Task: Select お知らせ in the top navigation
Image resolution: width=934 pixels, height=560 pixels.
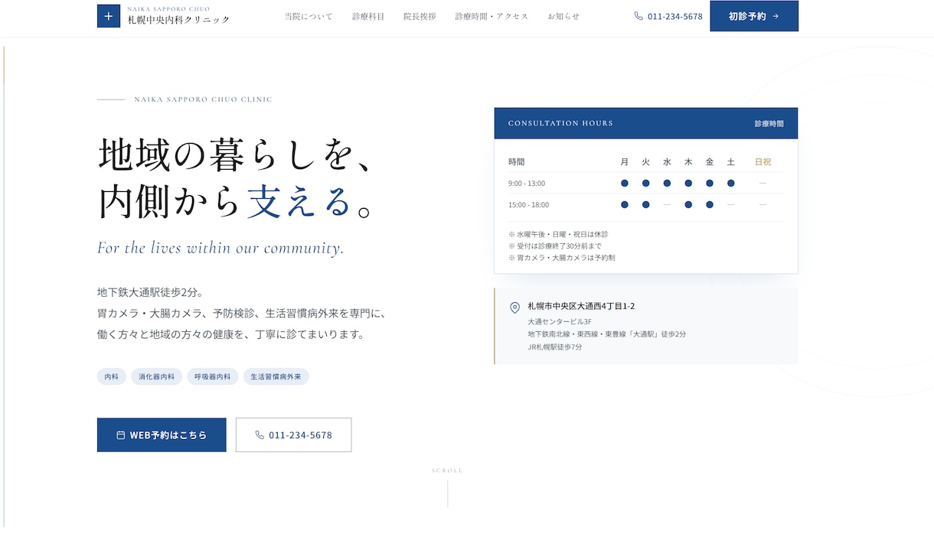Action: [x=563, y=16]
